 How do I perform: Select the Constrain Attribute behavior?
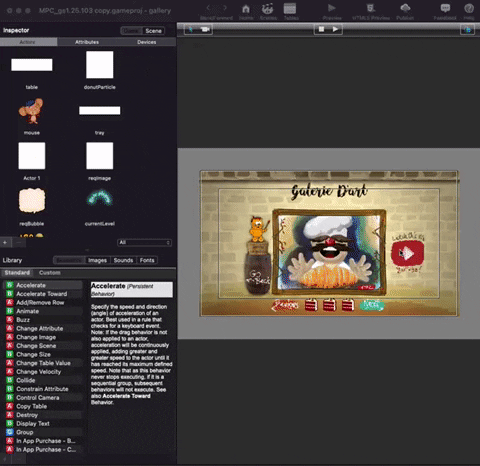[x=43, y=389]
